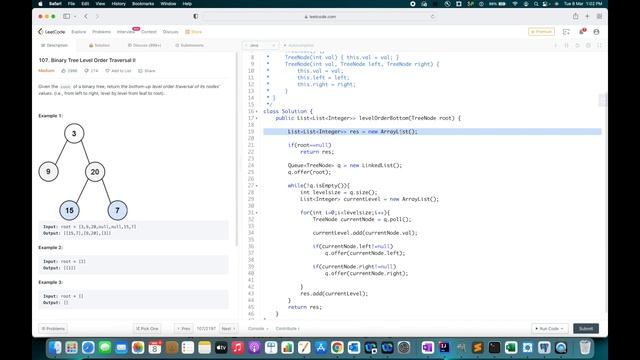Click the page reload icon in address bar
640x360 pixels.
(432, 17)
